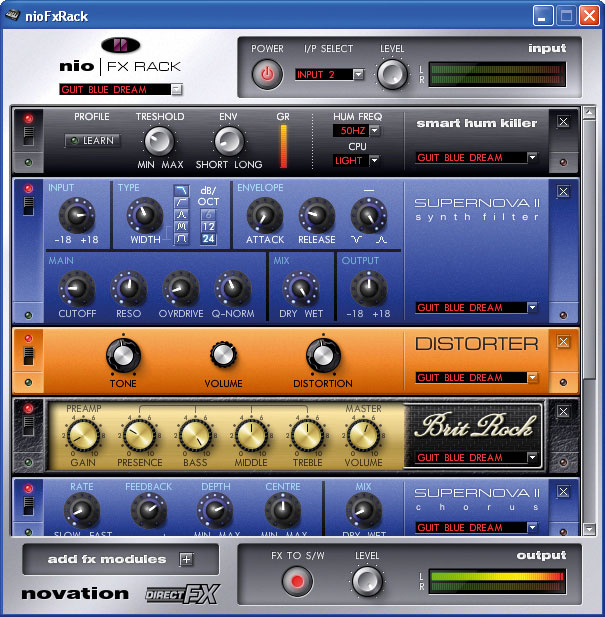
Task: Click the red LED on chorus module
Action: tap(28, 488)
